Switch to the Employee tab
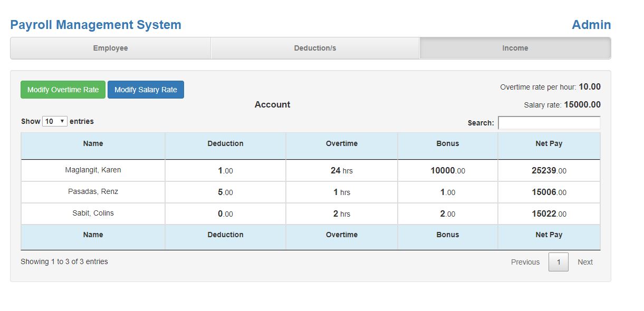Viewport: 644px width, 311px height. 110,48
